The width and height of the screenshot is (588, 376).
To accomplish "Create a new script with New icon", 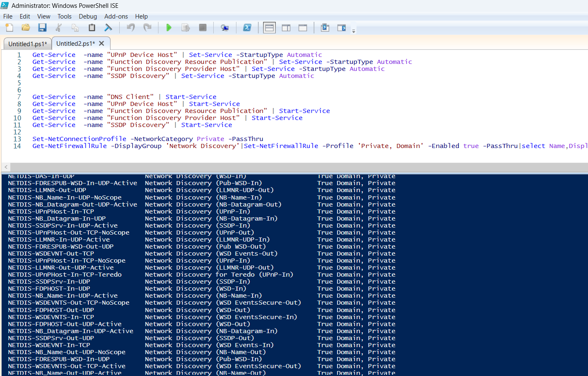I will pyautogui.click(x=9, y=28).
